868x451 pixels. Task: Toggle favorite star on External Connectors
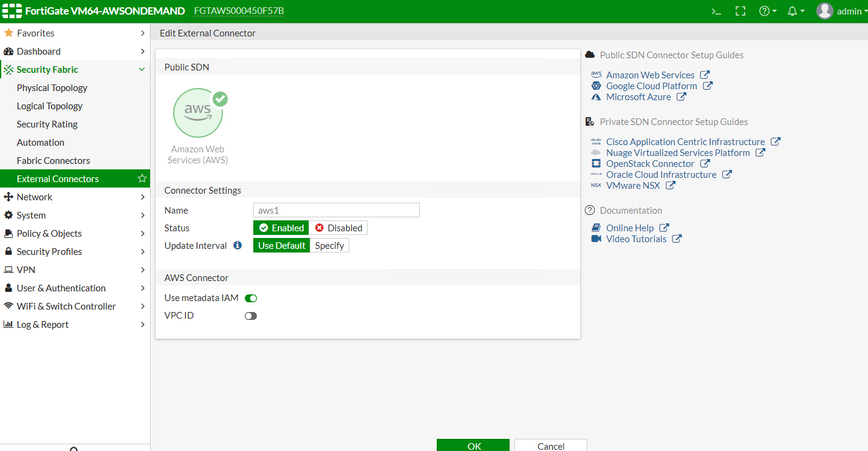pyautogui.click(x=142, y=178)
